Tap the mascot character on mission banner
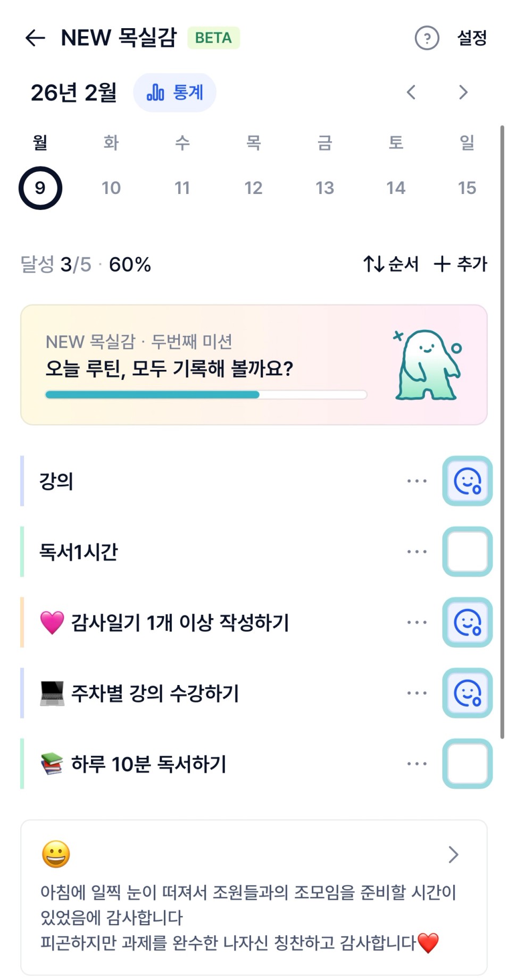 [x=427, y=365]
